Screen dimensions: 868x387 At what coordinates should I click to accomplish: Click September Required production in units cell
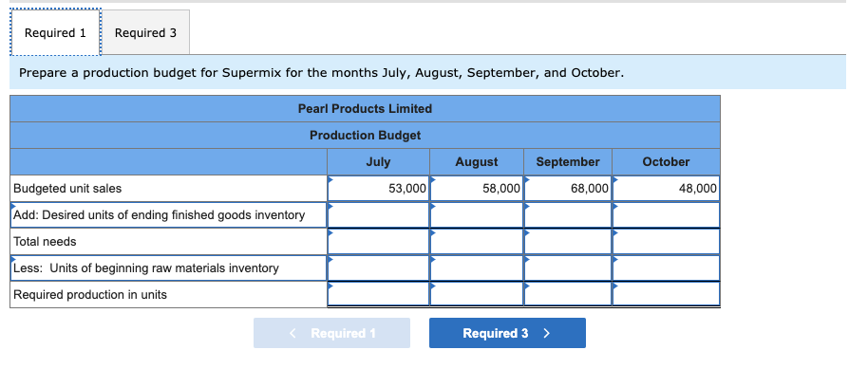(x=568, y=294)
